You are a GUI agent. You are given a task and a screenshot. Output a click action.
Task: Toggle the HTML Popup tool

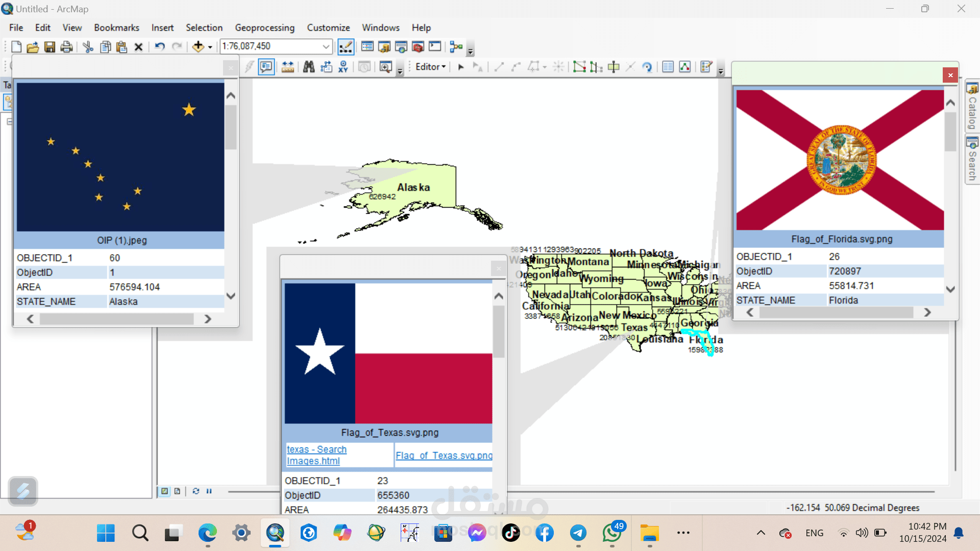point(266,67)
